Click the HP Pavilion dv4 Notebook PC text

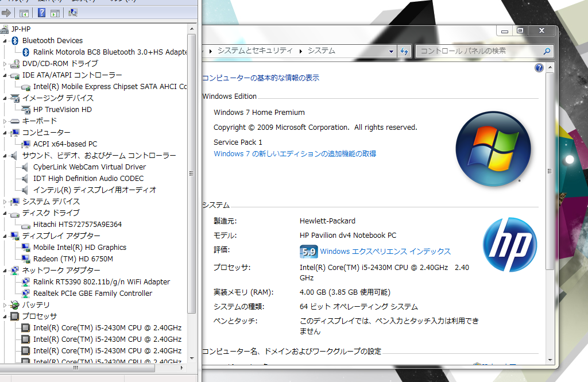tap(348, 236)
